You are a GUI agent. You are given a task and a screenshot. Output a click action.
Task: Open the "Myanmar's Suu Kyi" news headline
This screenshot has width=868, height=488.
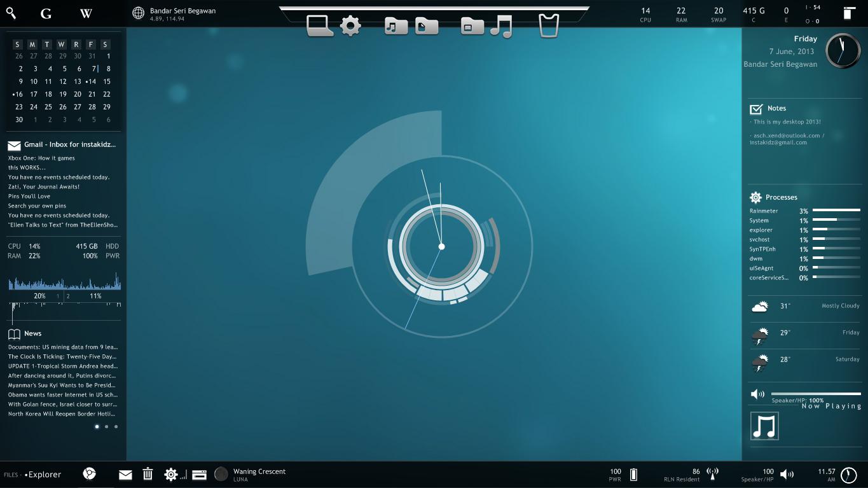click(62, 385)
